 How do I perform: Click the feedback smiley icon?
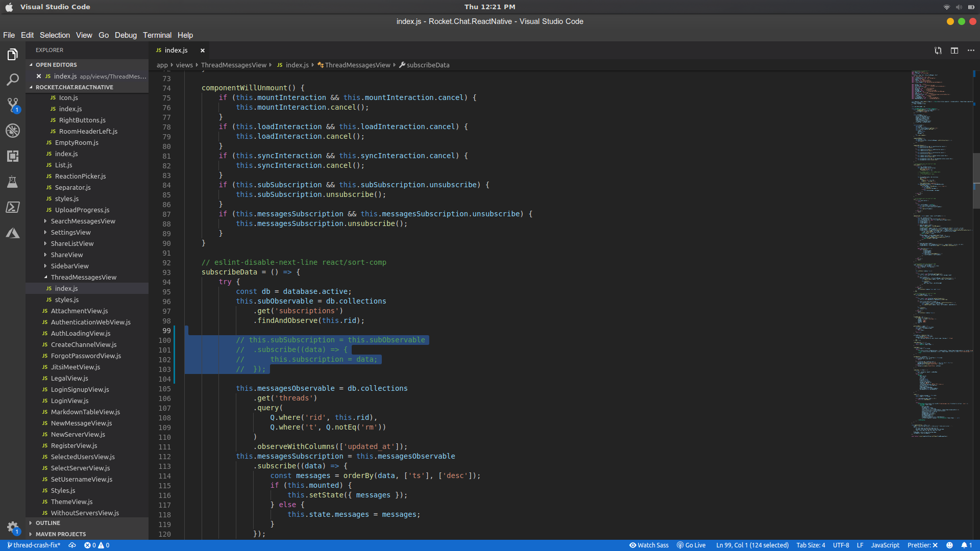tap(949, 545)
